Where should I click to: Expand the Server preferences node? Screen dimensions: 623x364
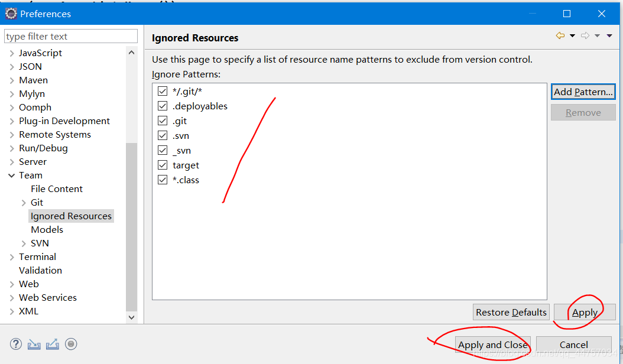tap(11, 162)
